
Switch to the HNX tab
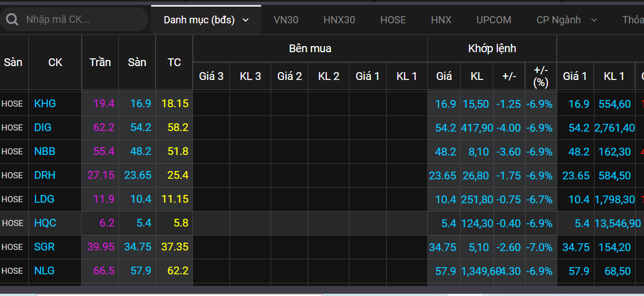pyautogui.click(x=441, y=20)
